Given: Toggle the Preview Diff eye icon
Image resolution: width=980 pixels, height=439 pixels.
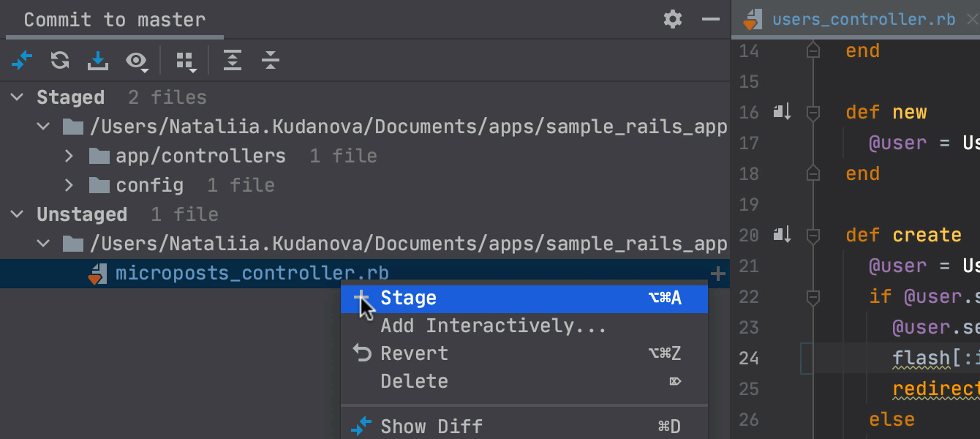Looking at the screenshot, I should [137, 60].
